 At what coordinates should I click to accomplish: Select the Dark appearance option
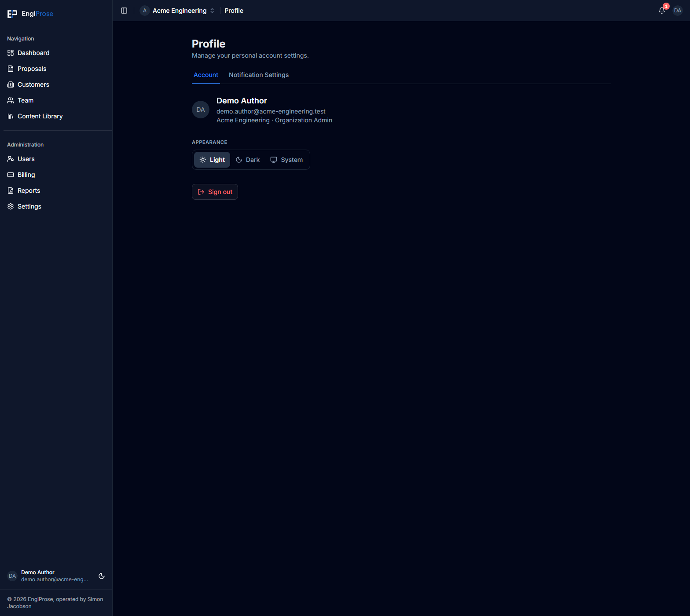pyautogui.click(x=248, y=160)
